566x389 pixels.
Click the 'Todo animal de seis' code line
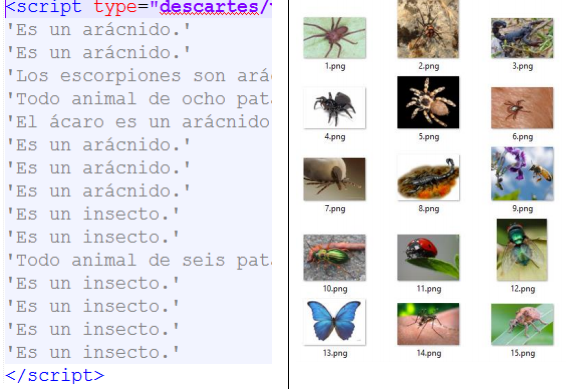(x=139, y=261)
